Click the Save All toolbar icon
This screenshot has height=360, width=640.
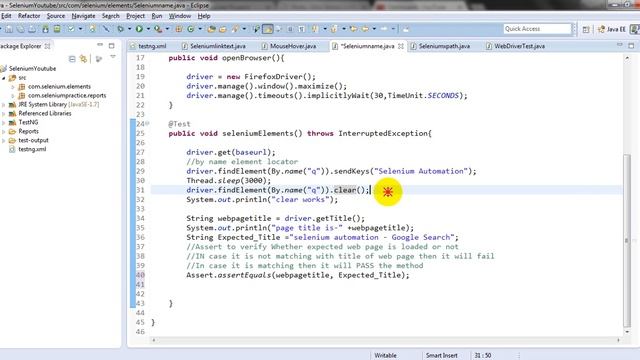(x=20, y=29)
